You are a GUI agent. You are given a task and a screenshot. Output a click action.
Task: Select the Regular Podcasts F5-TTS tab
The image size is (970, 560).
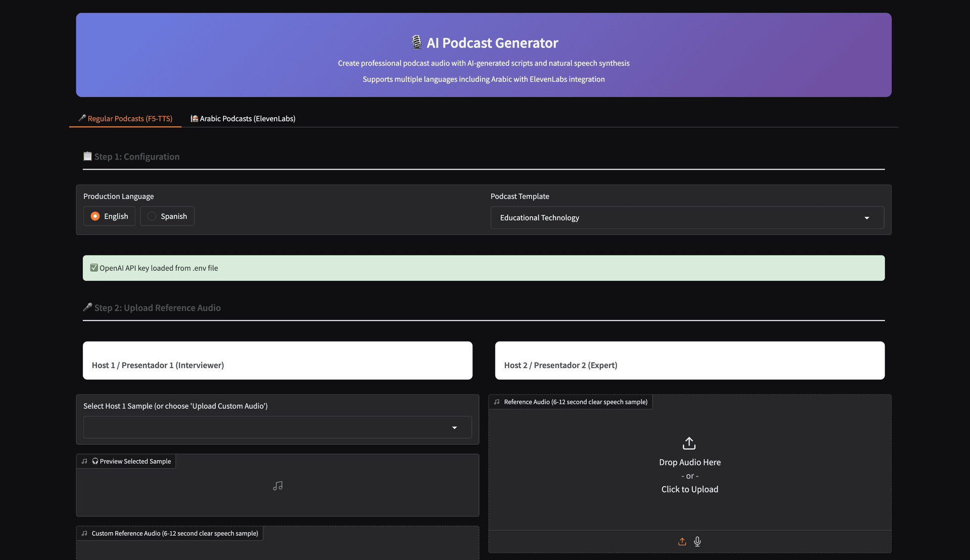125,118
